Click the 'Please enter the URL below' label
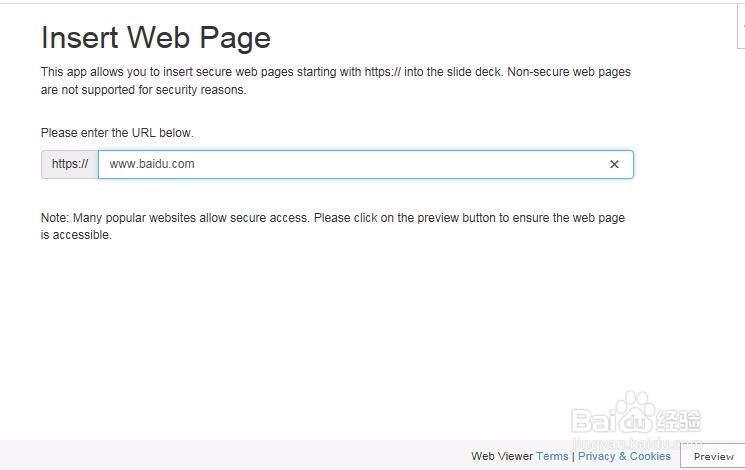Image resolution: width=745 pixels, height=470 pixels. pyautogui.click(x=117, y=133)
